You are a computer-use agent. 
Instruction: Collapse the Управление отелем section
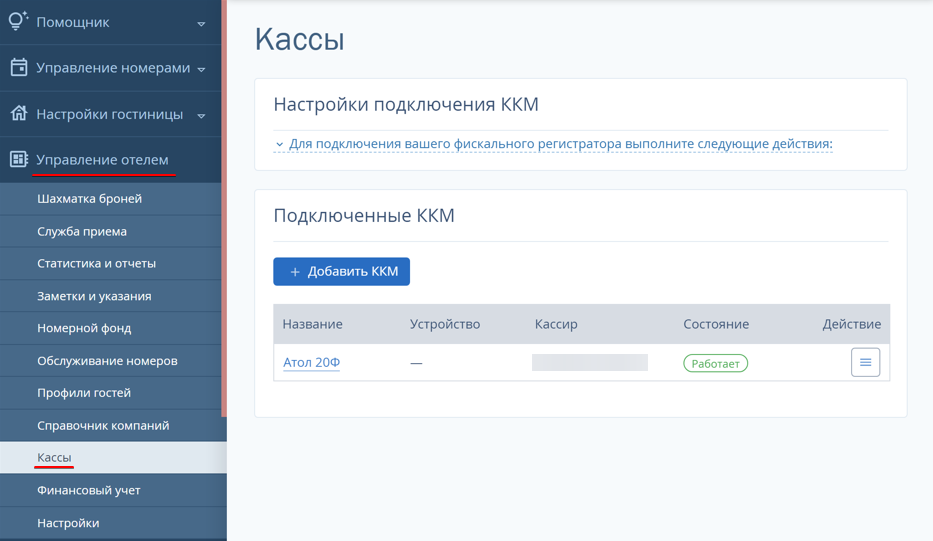pos(111,160)
